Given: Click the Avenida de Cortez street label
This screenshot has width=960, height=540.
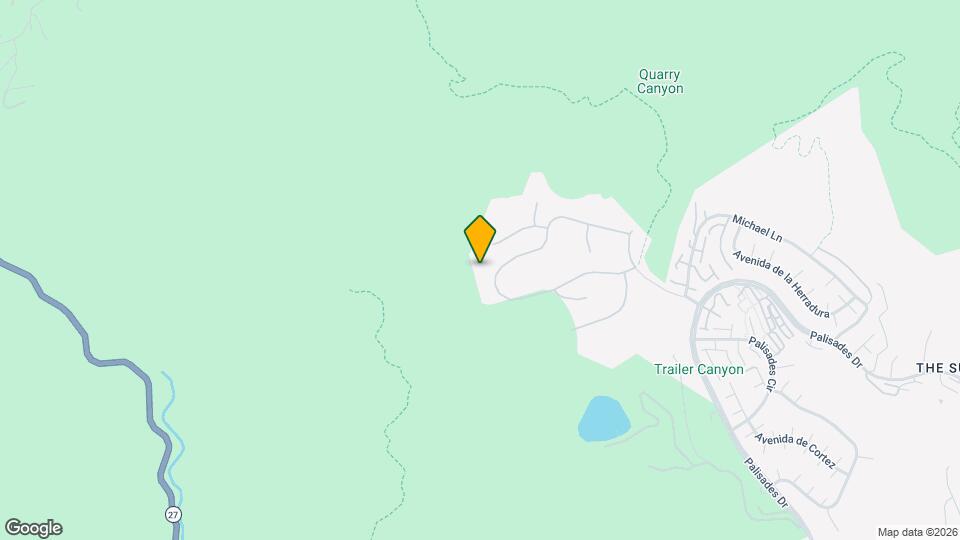Looking at the screenshot, I should [795, 451].
